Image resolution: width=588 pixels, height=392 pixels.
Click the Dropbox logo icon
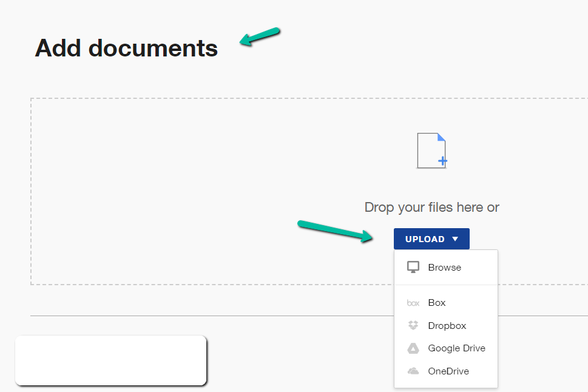click(x=413, y=325)
